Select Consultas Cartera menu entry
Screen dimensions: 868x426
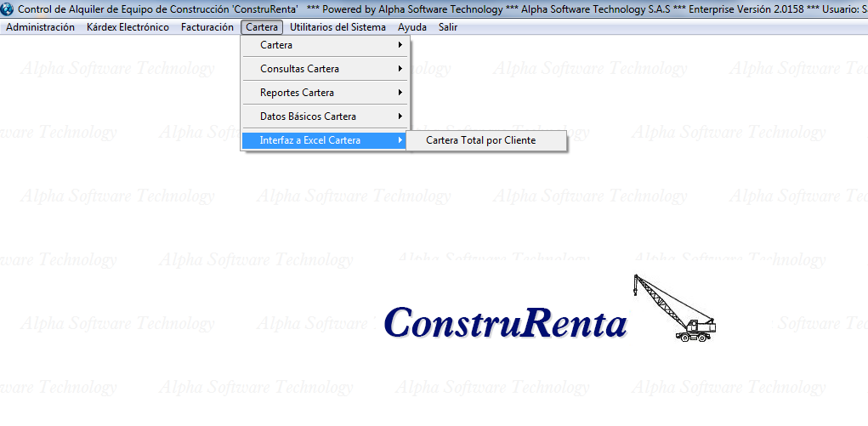tap(299, 69)
